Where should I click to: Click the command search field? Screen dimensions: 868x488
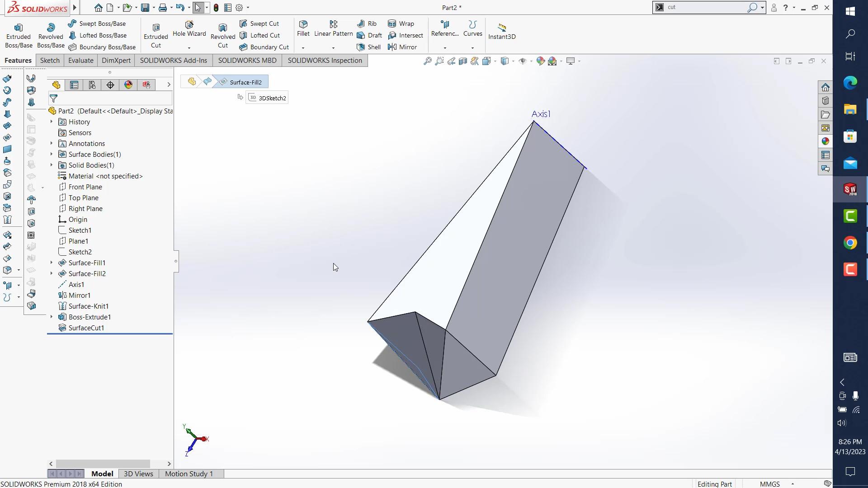click(x=706, y=7)
